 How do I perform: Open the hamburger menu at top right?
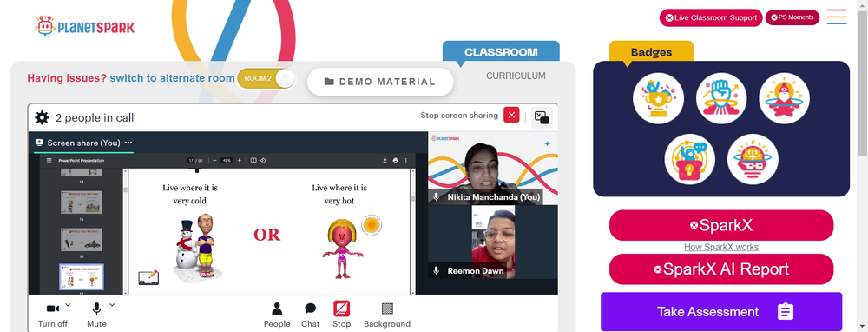coord(837,17)
